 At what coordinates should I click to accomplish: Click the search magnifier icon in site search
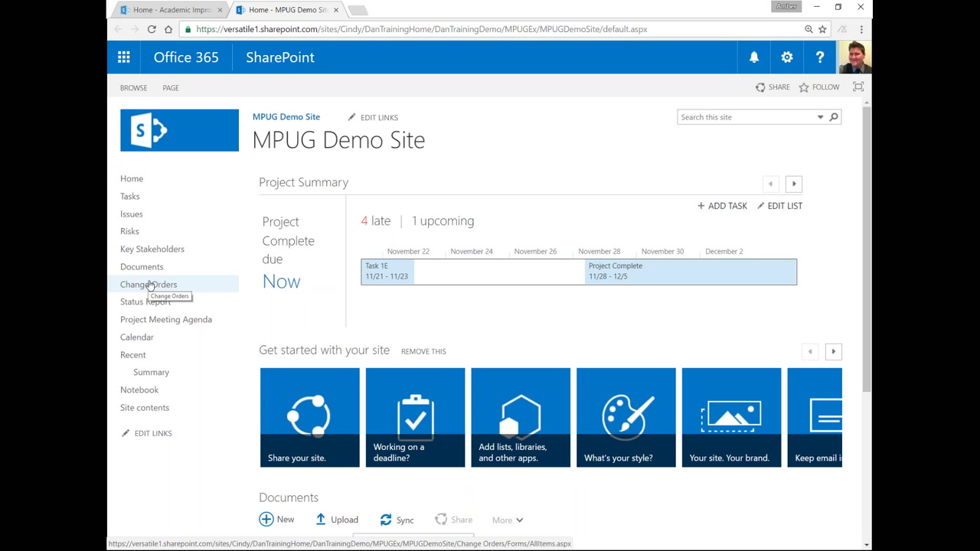pyautogui.click(x=834, y=117)
